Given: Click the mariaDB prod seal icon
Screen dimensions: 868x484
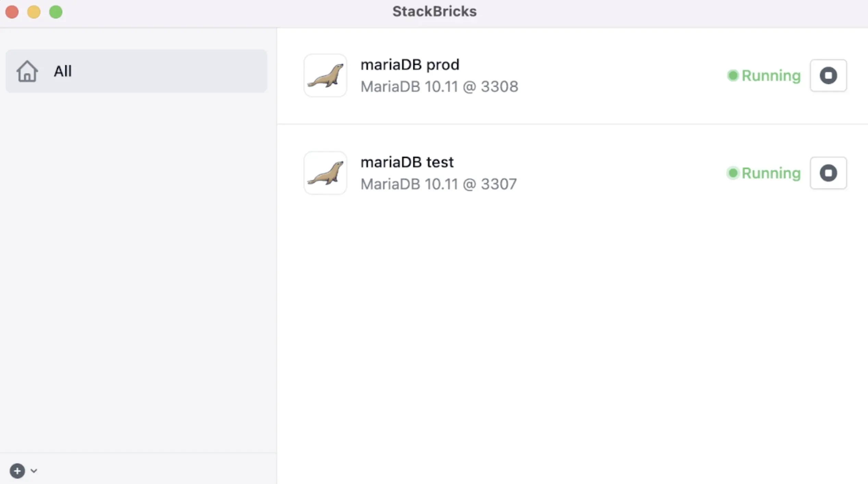Looking at the screenshot, I should [x=325, y=75].
